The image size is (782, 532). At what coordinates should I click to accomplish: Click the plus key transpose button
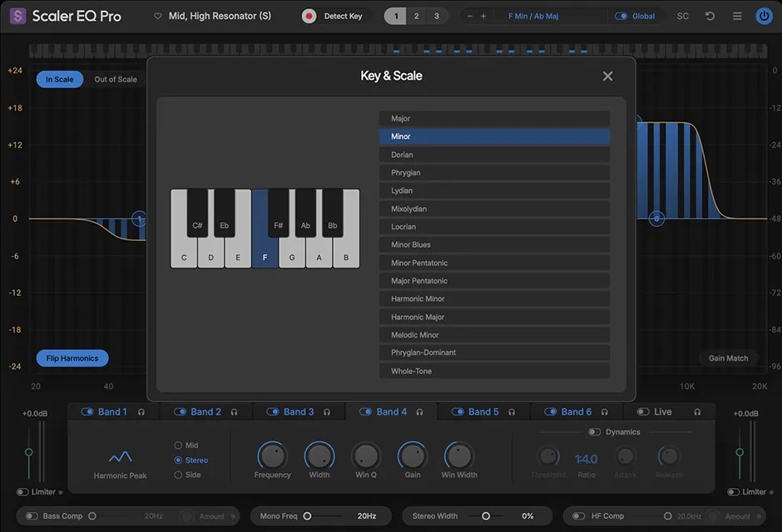[483, 16]
